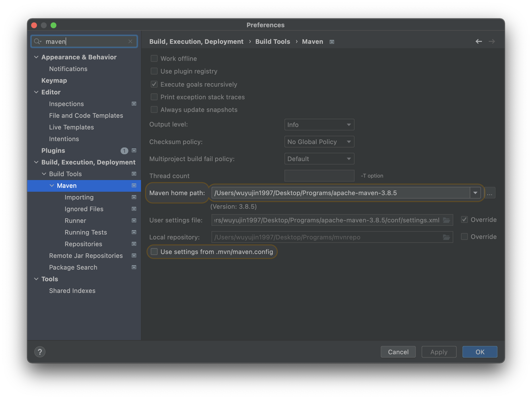Click project-level icon beside Remote Jar Repositories
This screenshot has height=399, width=532.
point(134,256)
